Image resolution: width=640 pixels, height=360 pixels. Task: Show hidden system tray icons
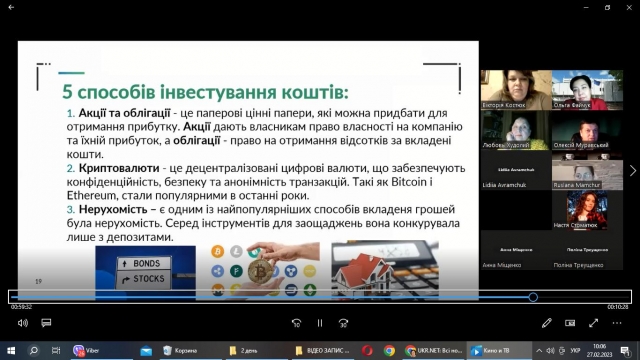click(x=539, y=351)
